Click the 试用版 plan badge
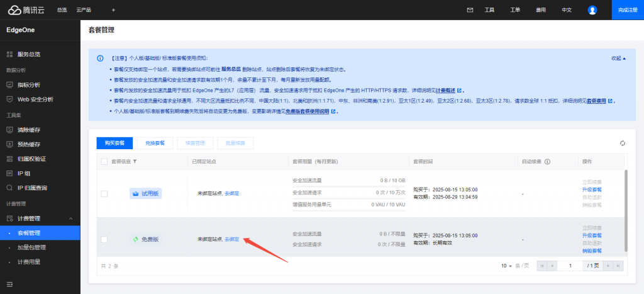The width and height of the screenshot is (644, 294). coord(146,193)
